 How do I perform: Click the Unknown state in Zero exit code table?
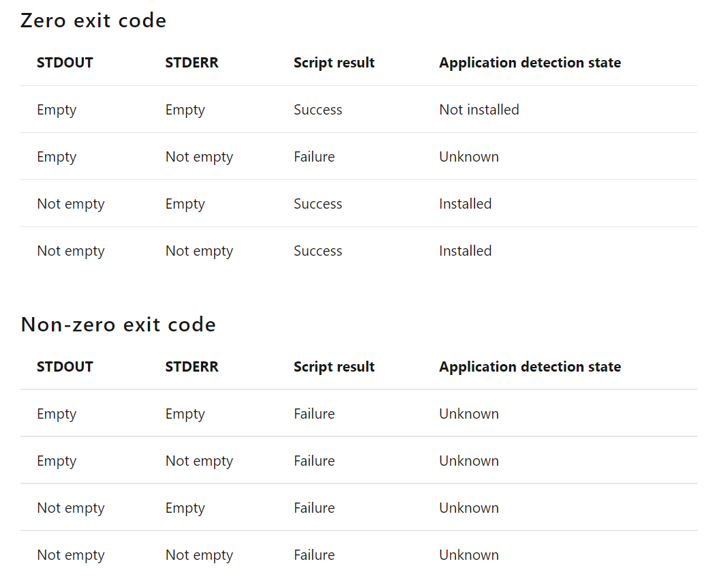(x=468, y=157)
